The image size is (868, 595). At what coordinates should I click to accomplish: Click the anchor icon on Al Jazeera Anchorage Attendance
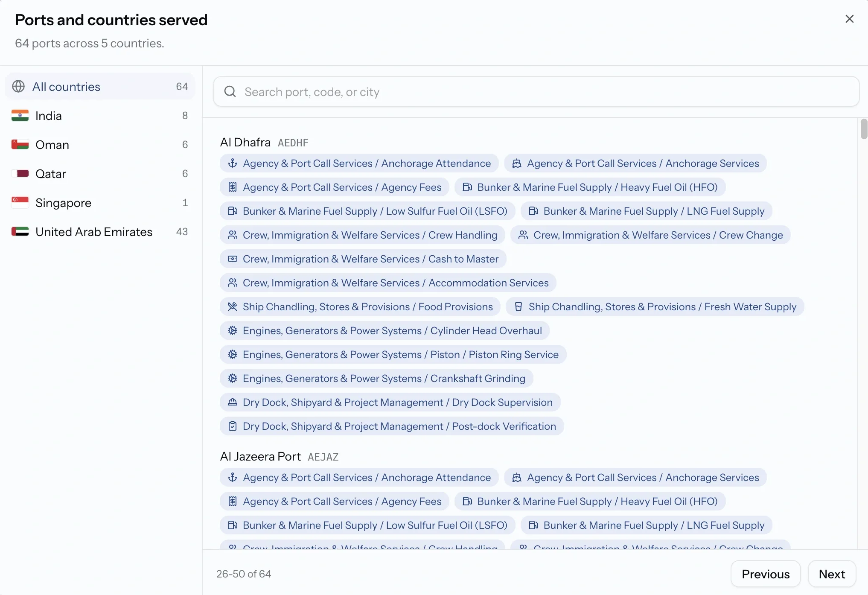(233, 478)
